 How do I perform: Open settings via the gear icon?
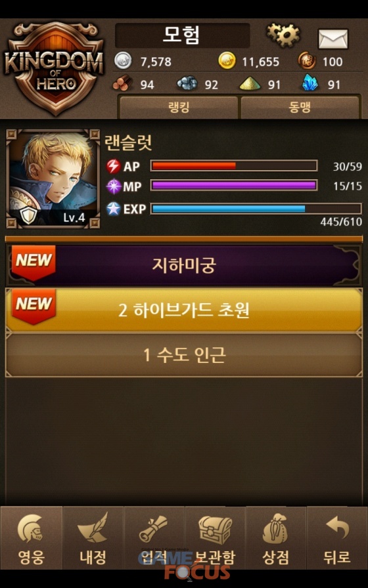[283, 35]
